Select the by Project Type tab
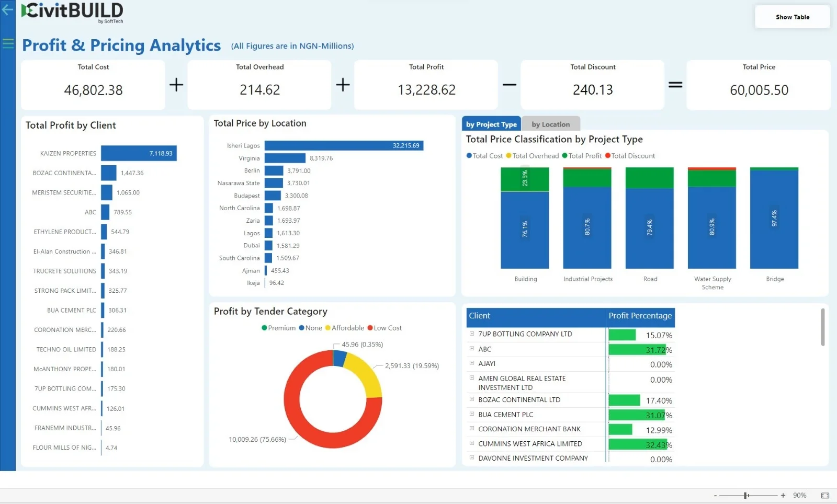The image size is (837, 504). pos(491,124)
